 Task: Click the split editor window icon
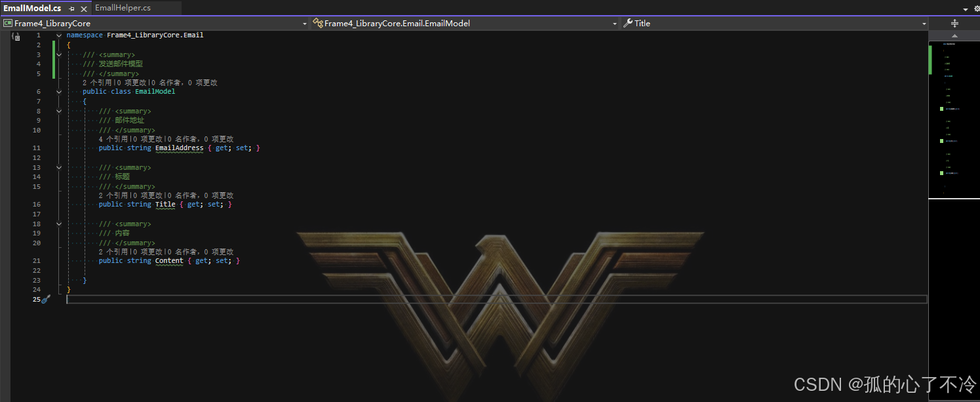pos(954,23)
